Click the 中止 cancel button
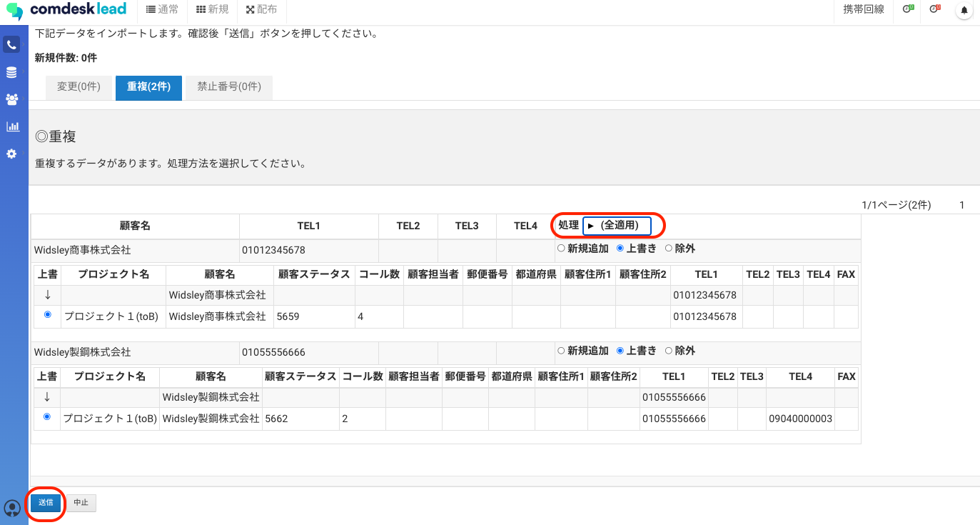This screenshot has height=525, width=980. pos(81,503)
